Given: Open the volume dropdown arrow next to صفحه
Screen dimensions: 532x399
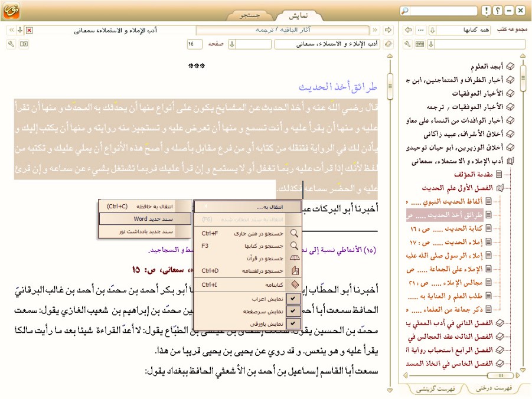Looking at the screenshot, I should tap(232, 44).
